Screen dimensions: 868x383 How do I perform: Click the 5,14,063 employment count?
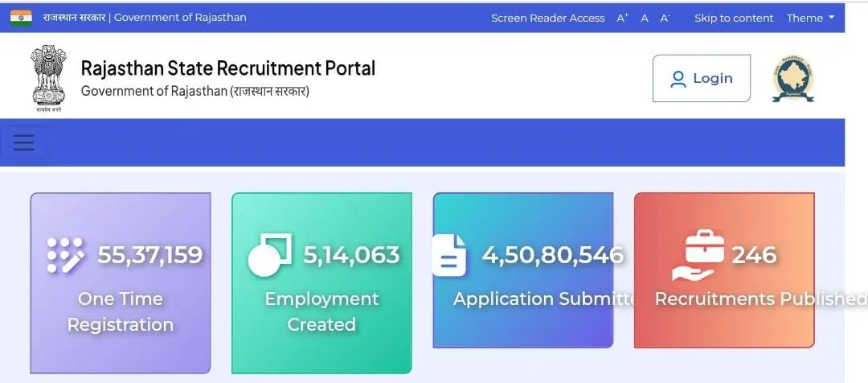351,255
